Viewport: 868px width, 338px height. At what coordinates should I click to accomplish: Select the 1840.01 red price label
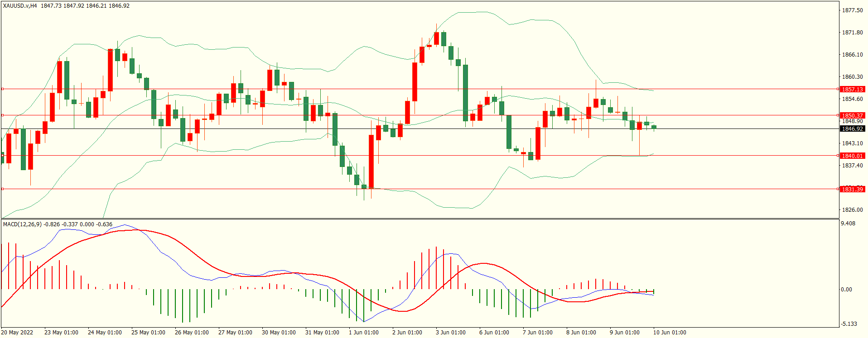852,156
